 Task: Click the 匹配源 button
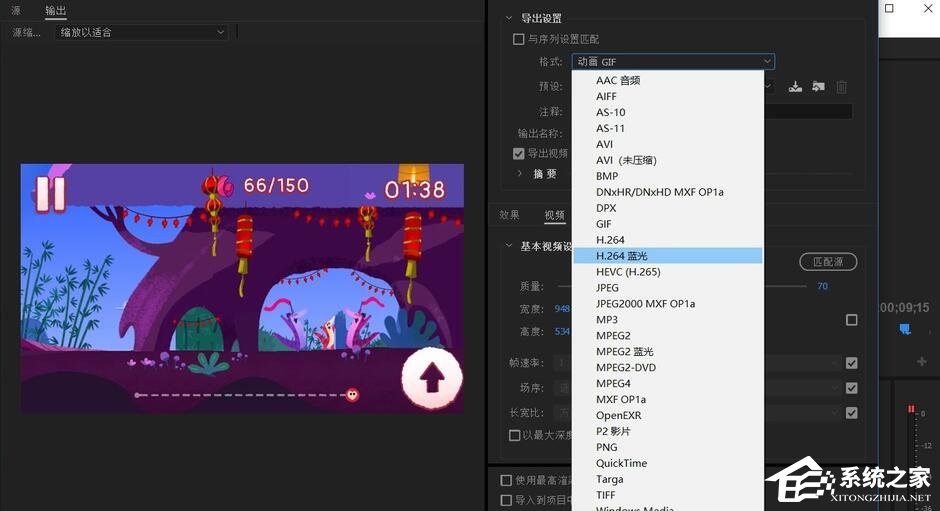(x=828, y=261)
